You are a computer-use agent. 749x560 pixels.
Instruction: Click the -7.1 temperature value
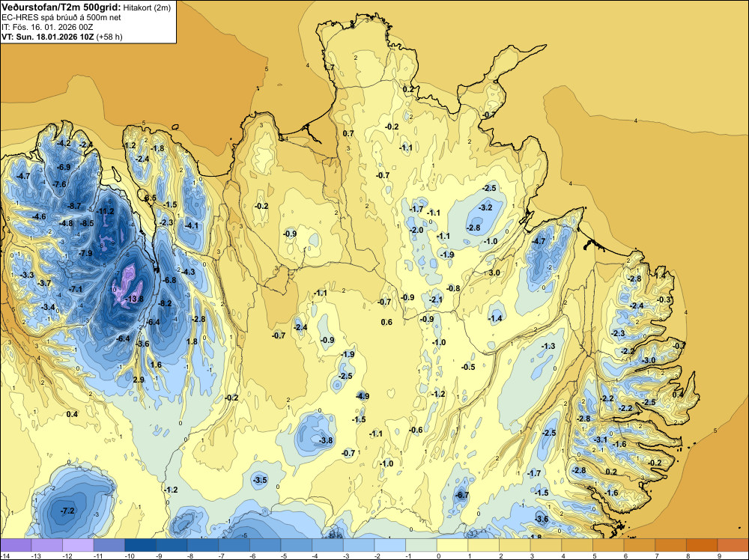coord(75,289)
